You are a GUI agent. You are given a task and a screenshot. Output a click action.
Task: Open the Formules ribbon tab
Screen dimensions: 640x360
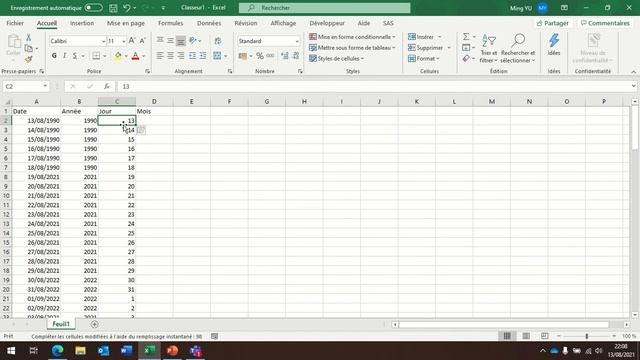[x=171, y=23]
